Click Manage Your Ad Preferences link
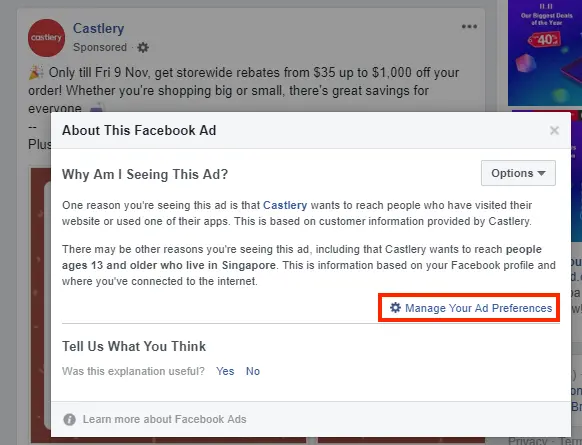This screenshot has height=445, width=582. (471, 308)
